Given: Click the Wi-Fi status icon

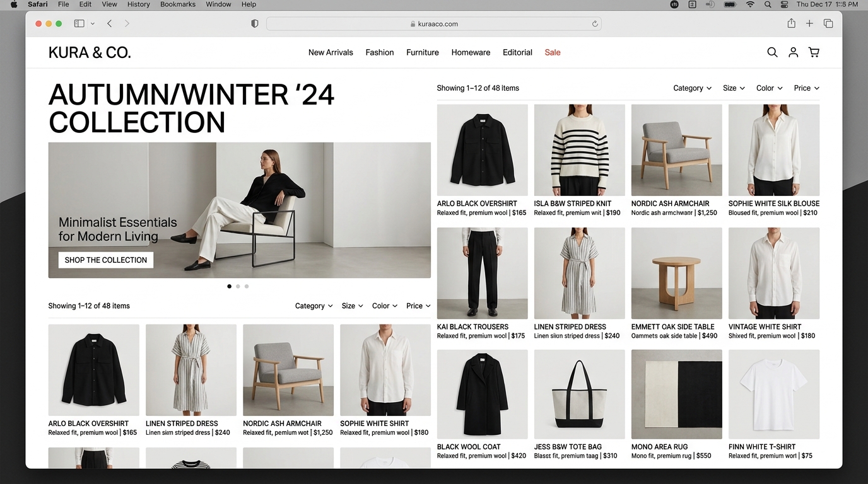Looking at the screenshot, I should [750, 4].
